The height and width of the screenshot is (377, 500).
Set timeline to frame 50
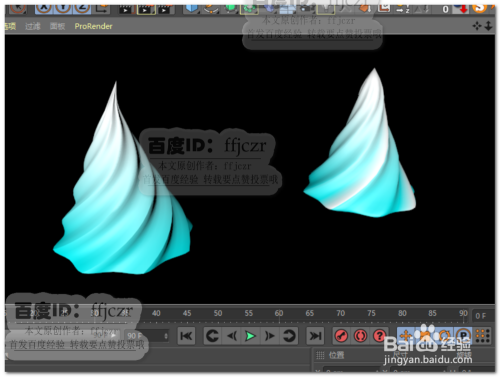tap(218, 313)
